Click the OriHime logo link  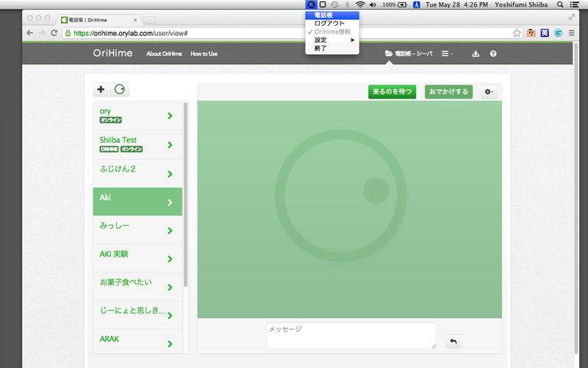click(x=112, y=53)
